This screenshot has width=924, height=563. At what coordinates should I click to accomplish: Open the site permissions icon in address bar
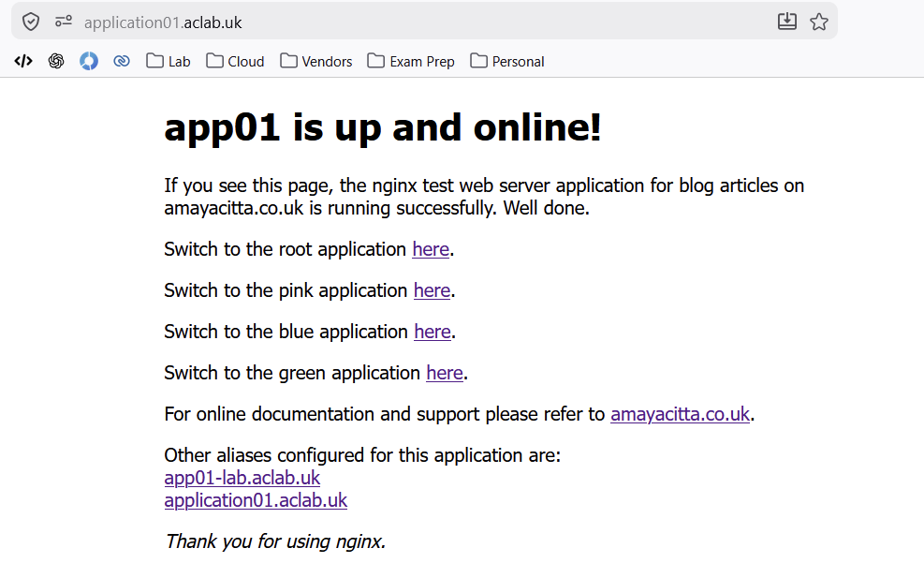point(63,22)
